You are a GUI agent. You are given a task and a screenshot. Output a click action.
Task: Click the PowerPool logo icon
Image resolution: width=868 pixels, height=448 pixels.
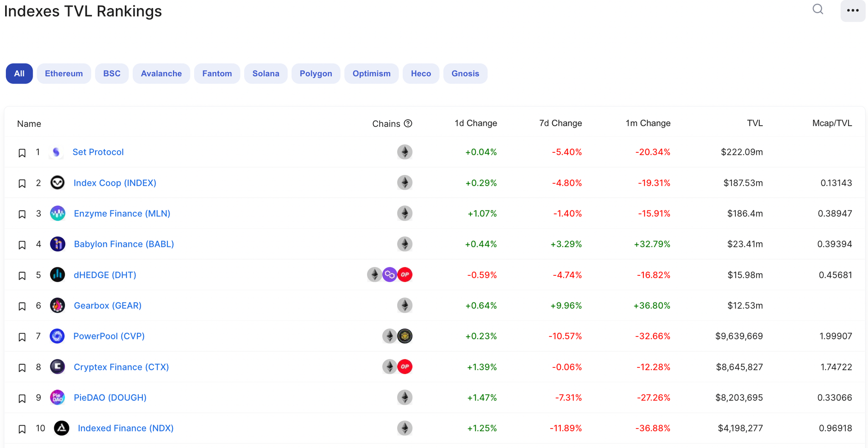coord(57,336)
